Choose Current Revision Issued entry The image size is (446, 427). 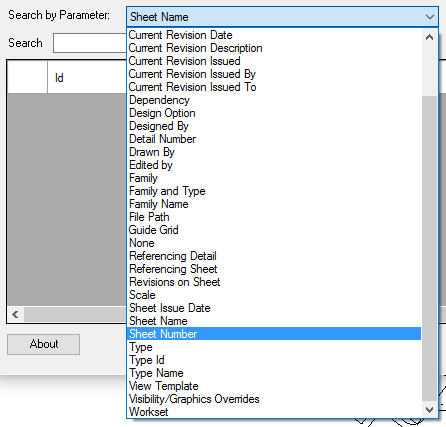click(x=274, y=61)
